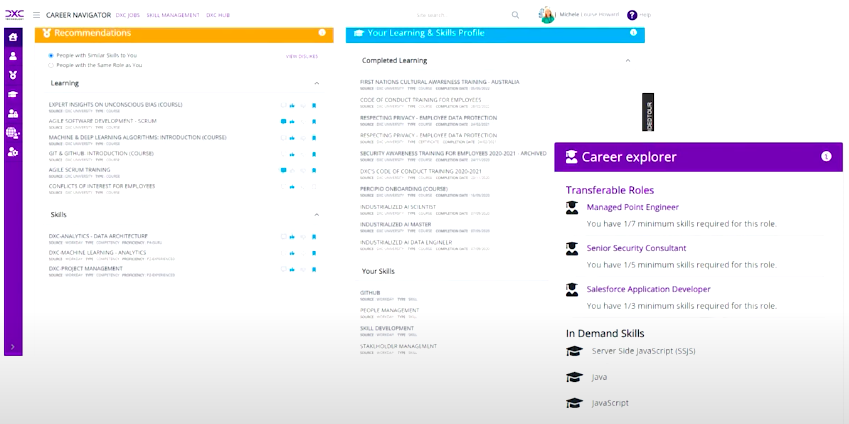Show info for the Career explorer panel

point(826,156)
